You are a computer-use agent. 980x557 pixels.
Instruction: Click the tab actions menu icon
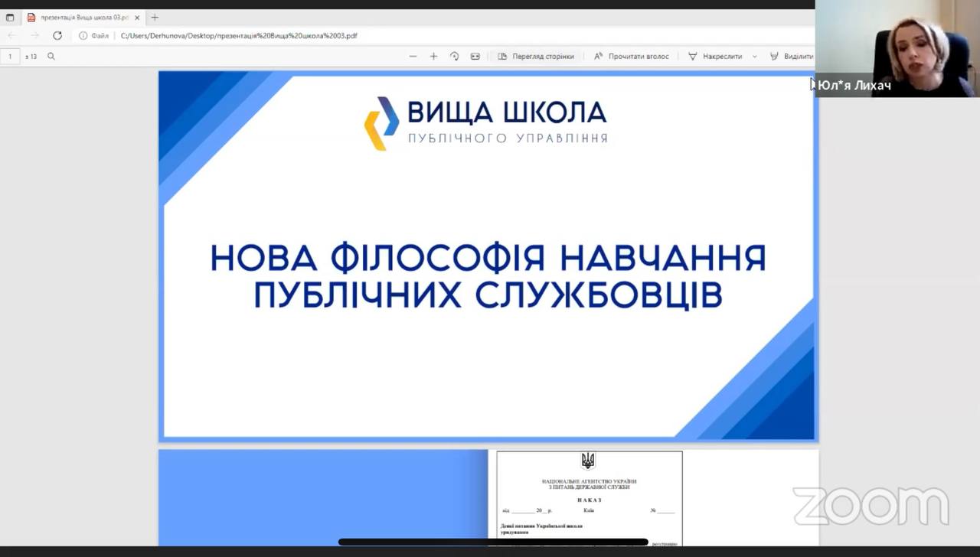tap(10, 17)
